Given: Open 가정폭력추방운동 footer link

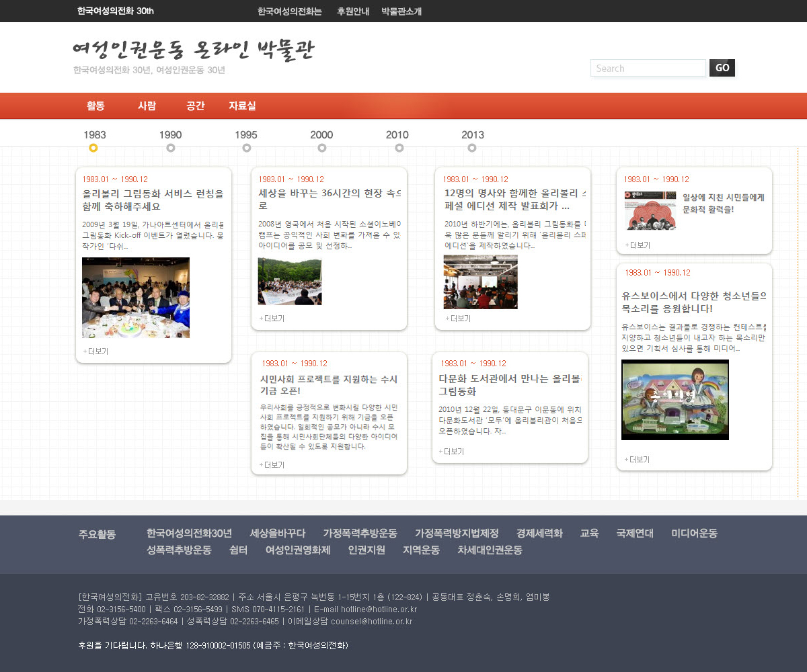Looking at the screenshot, I should pyautogui.click(x=360, y=534).
